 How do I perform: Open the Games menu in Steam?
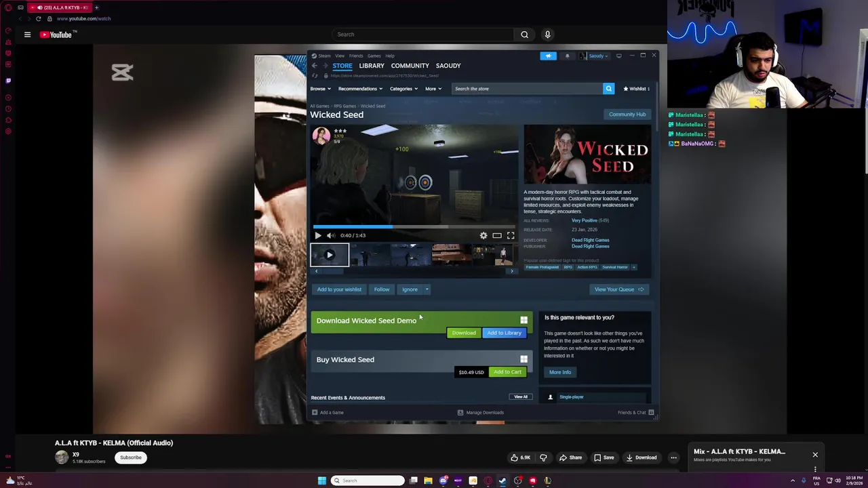pyautogui.click(x=374, y=56)
